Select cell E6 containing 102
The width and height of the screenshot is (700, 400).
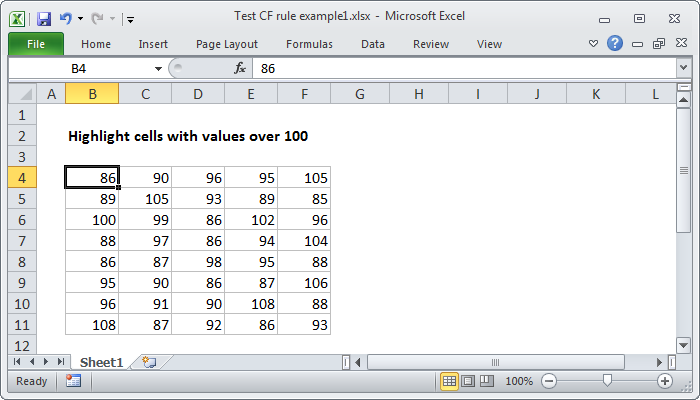(251, 220)
